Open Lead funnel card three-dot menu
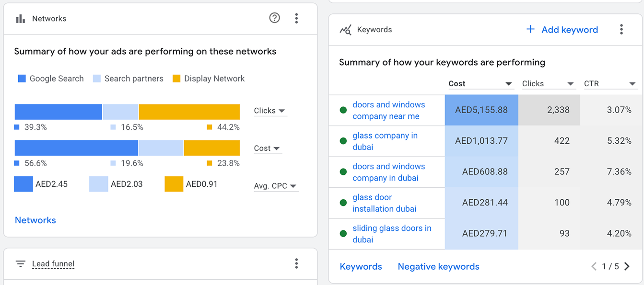The width and height of the screenshot is (644, 285). pyautogui.click(x=296, y=263)
